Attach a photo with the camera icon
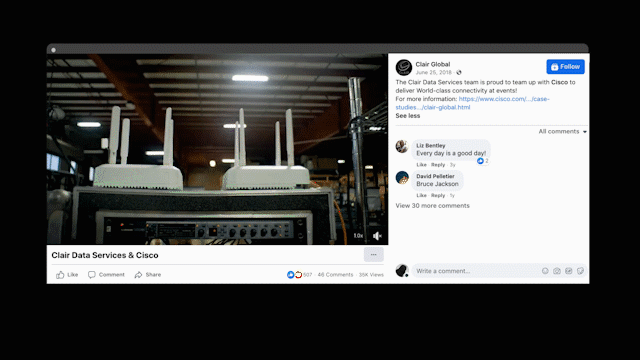The image size is (640, 360). 557,271
